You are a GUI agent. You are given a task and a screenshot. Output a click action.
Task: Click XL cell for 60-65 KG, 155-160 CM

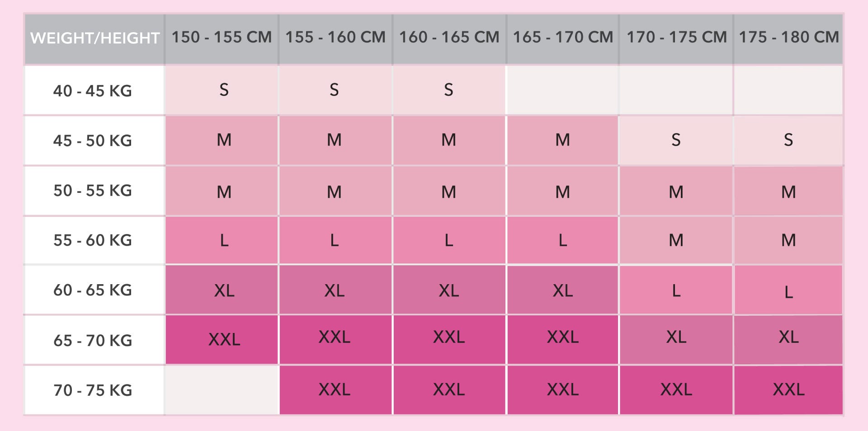(x=335, y=290)
